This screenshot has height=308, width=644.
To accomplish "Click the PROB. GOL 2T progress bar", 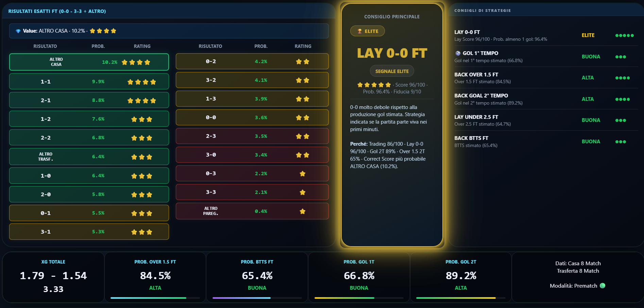I will click(461, 298).
